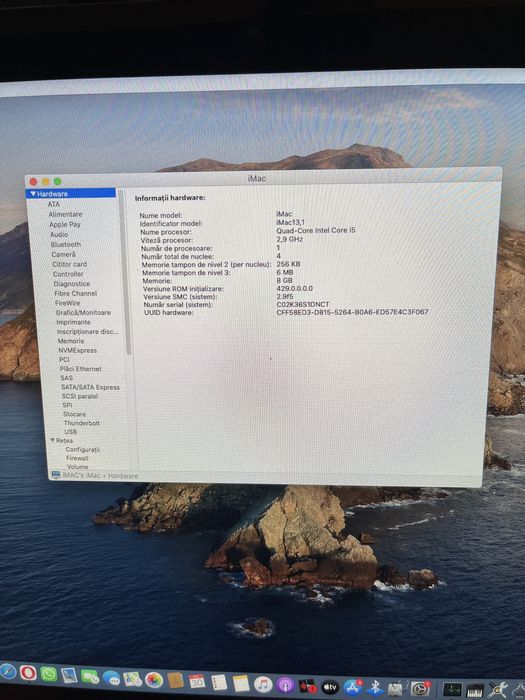525x700 pixels.
Task: Select Firewall under Rețea
Action: [77, 458]
